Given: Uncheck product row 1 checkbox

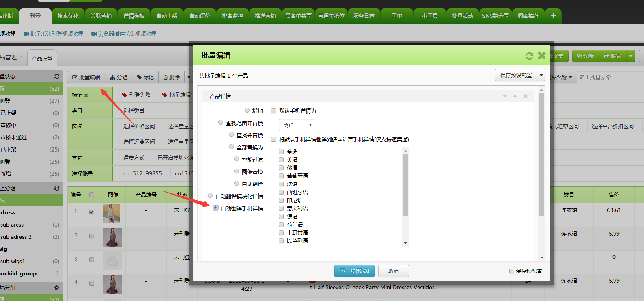Looking at the screenshot, I should click(92, 212).
